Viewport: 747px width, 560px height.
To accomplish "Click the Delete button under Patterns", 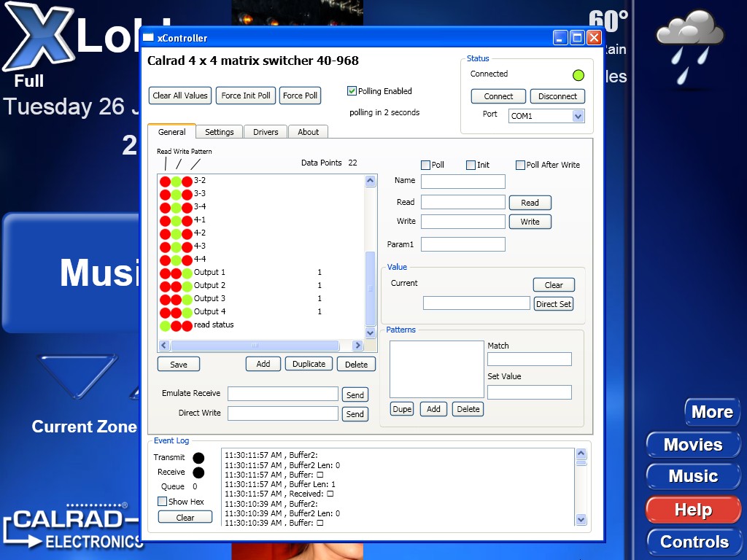I will point(468,409).
